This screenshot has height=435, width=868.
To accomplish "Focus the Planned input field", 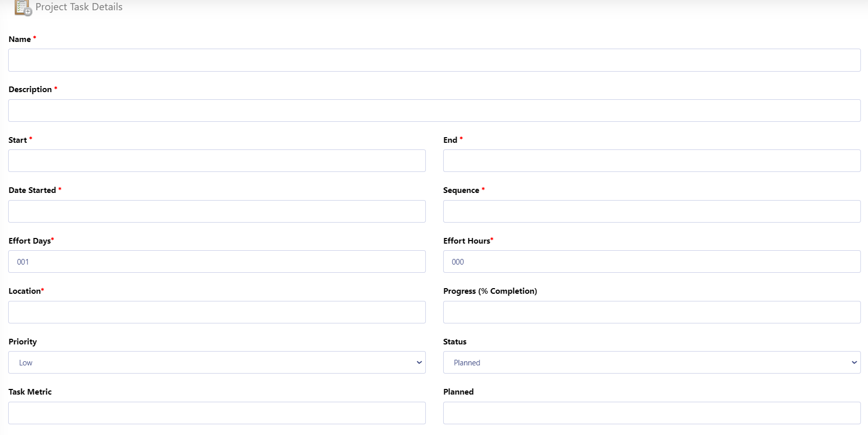I will [x=652, y=413].
